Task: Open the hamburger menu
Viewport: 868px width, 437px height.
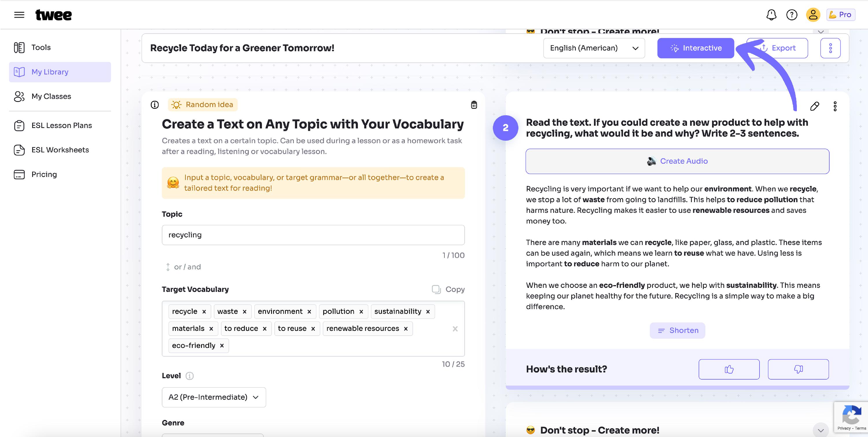Action: (x=19, y=15)
